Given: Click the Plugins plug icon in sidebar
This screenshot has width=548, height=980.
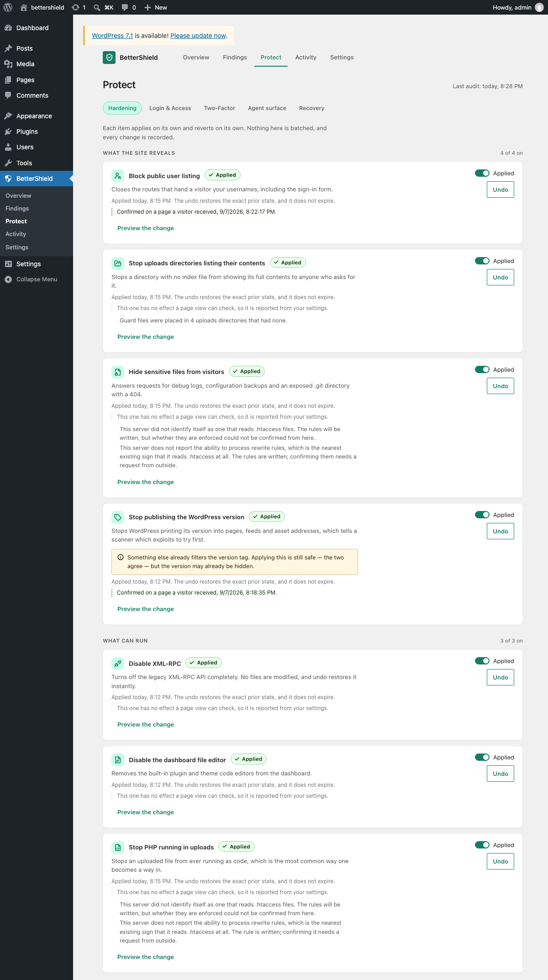Looking at the screenshot, I should click(x=8, y=132).
